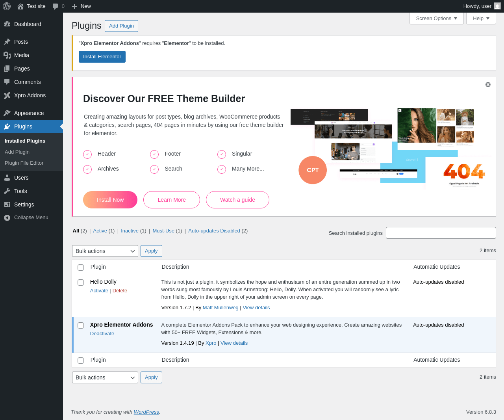This screenshot has width=504, height=420.
Task: Click the Learn More button
Action: (172, 200)
